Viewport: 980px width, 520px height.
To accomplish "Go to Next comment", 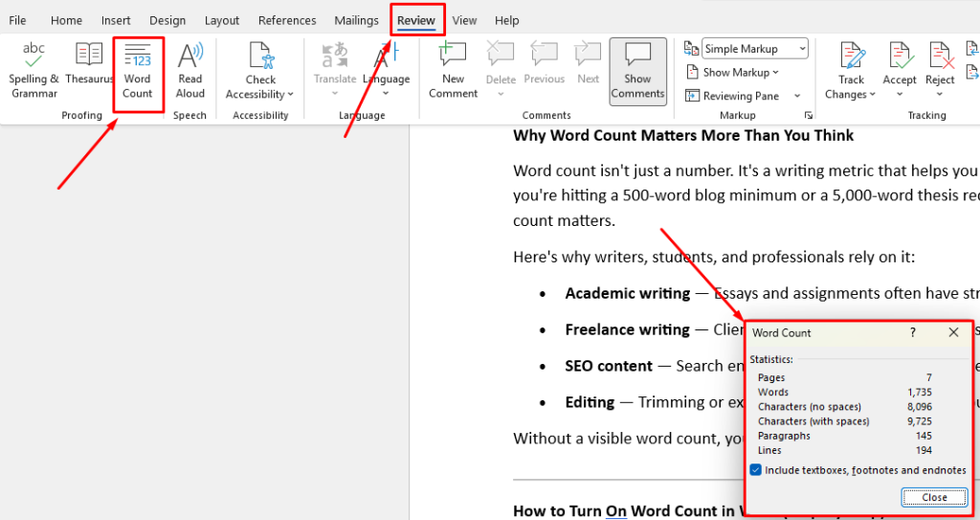I will [589, 63].
